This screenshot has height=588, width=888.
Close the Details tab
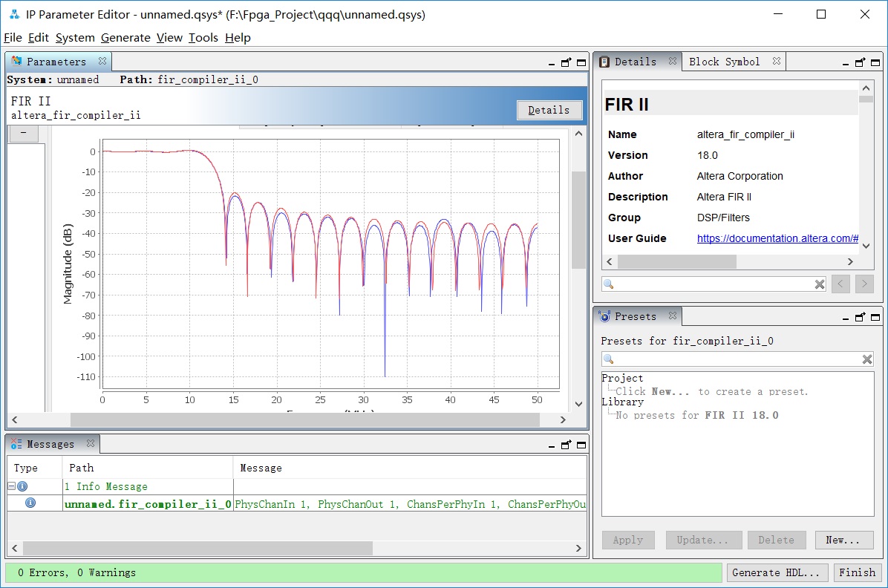click(x=672, y=61)
